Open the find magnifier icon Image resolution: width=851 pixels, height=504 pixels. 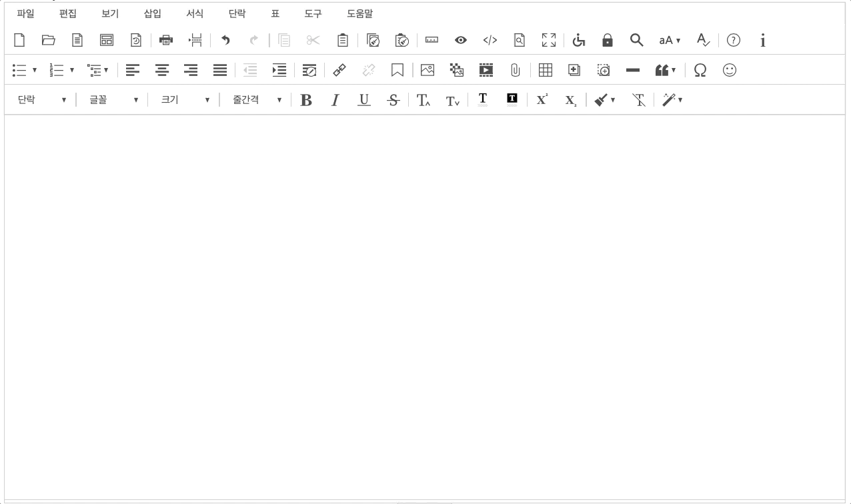tap(636, 41)
